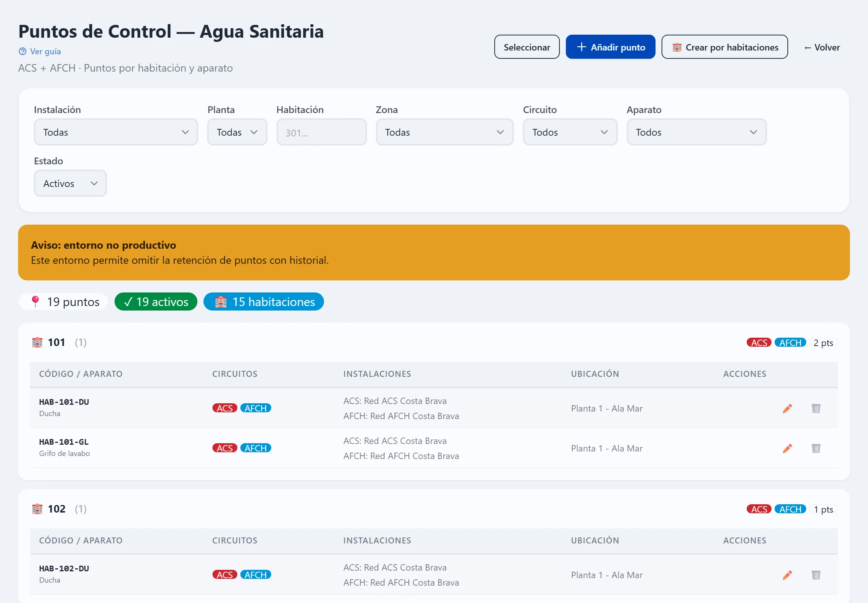
Task: Expand the Zona filter dropdown
Action: [445, 132]
